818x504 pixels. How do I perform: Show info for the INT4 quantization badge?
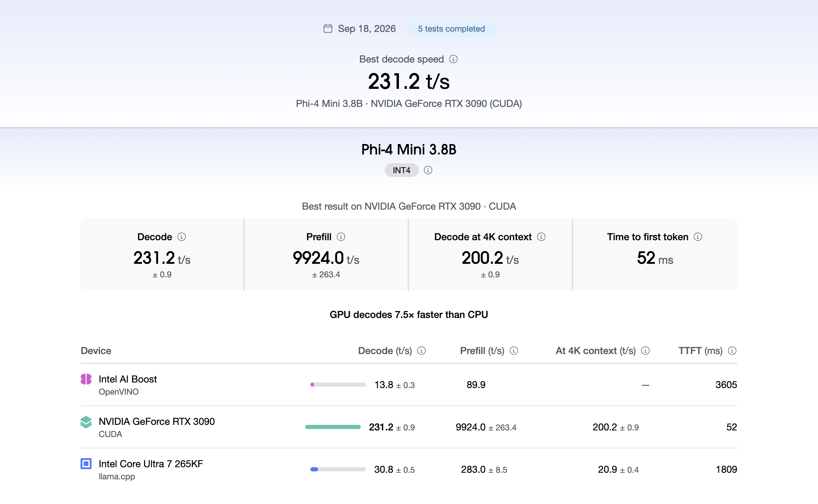(x=428, y=170)
